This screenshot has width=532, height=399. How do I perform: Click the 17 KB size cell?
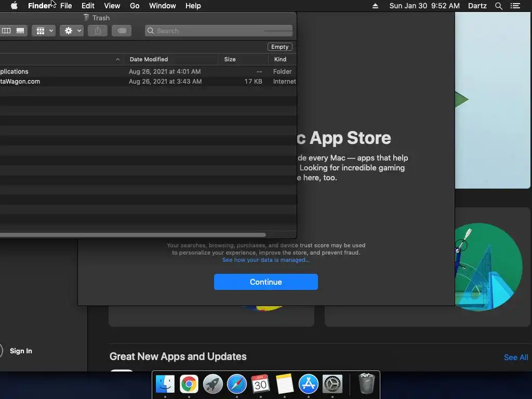pos(253,82)
